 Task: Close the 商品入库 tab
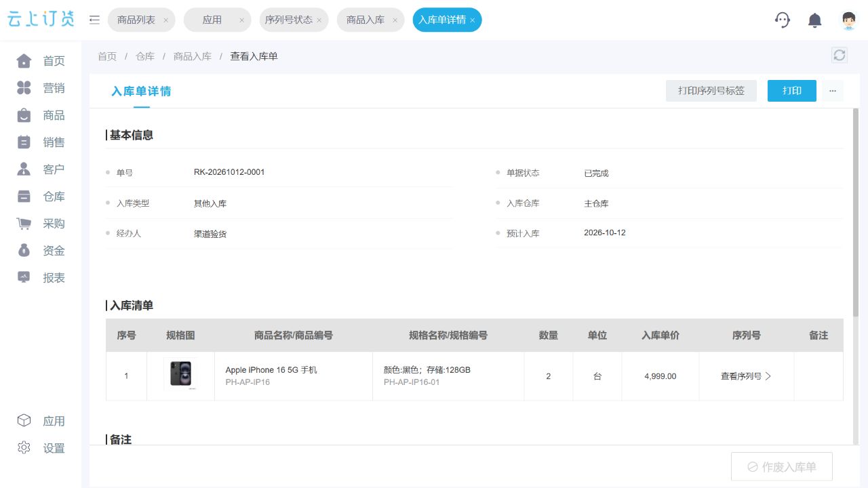click(395, 20)
